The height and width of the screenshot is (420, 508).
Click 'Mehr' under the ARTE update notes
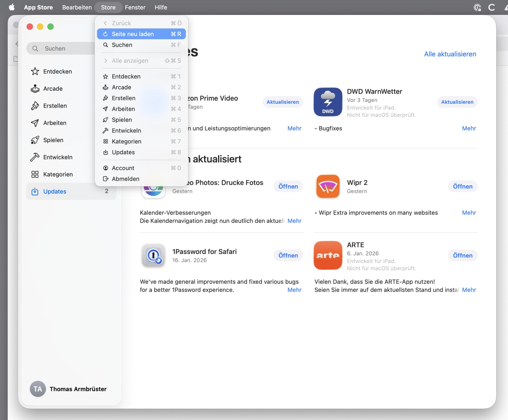point(469,290)
